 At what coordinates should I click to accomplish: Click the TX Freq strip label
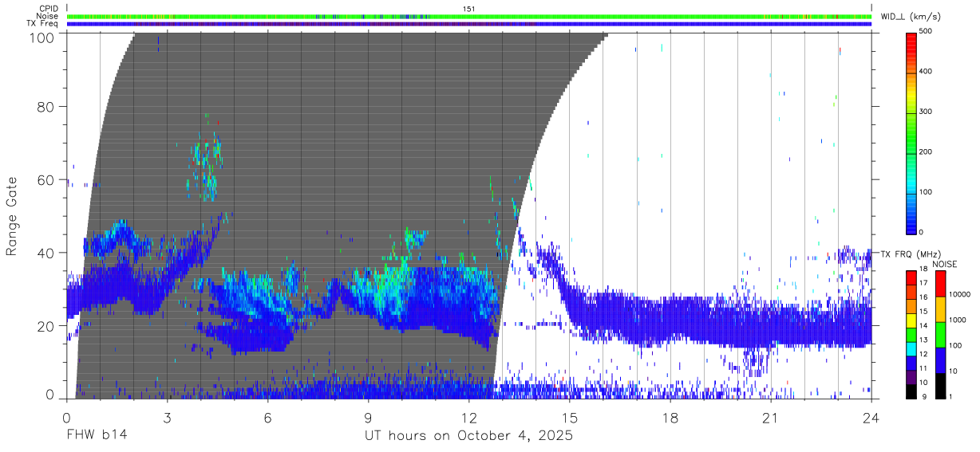(x=44, y=24)
